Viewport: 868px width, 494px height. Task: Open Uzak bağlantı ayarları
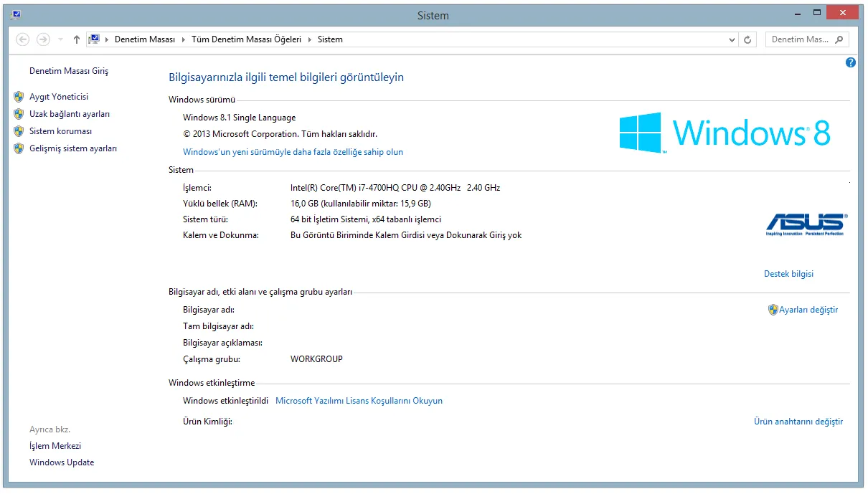point(70,114)
